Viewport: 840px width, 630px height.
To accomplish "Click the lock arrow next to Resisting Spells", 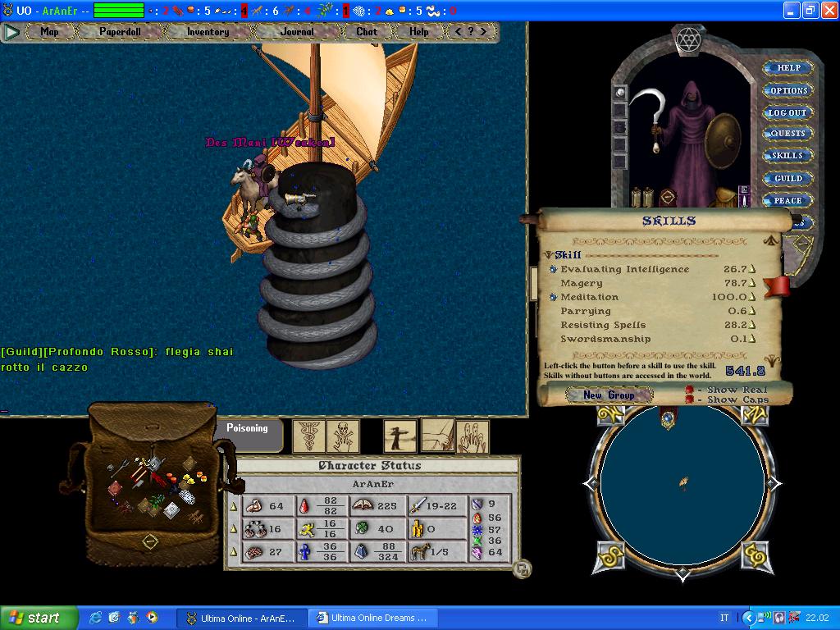I will pyautogui.click(x=753, y=325).
